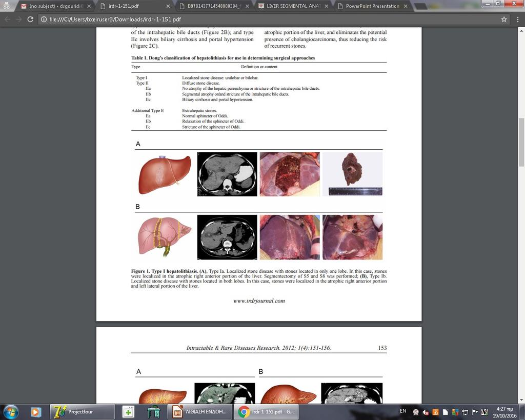Click Figure 1B third panel surgical photo
525x420 pixels.
coord(290,237)
